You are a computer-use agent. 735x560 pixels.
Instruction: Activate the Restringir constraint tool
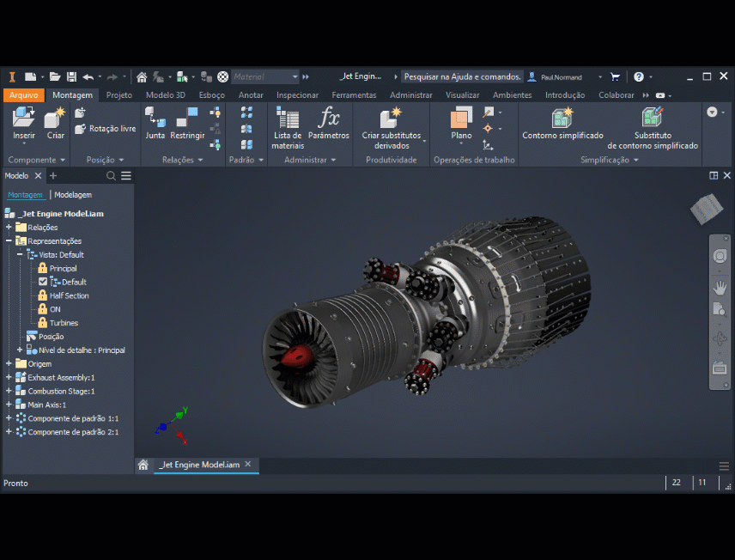(x=187, y=119)
